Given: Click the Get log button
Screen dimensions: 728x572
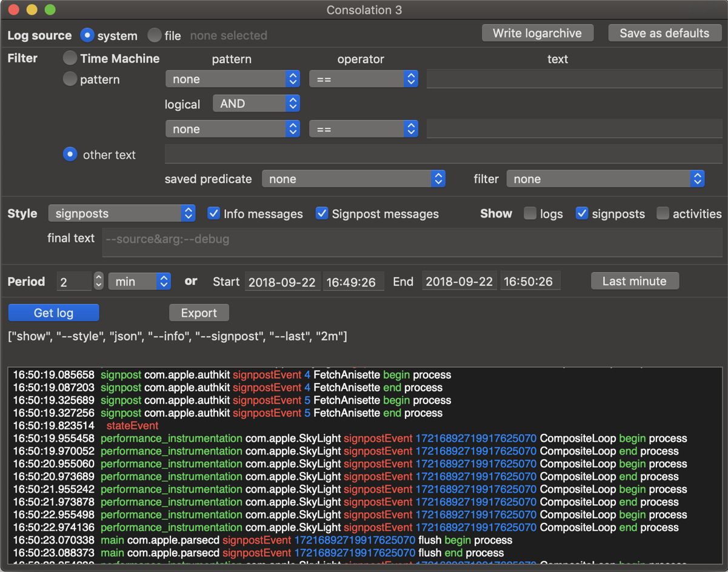Looking at the screenshot, I should point(53,313).
